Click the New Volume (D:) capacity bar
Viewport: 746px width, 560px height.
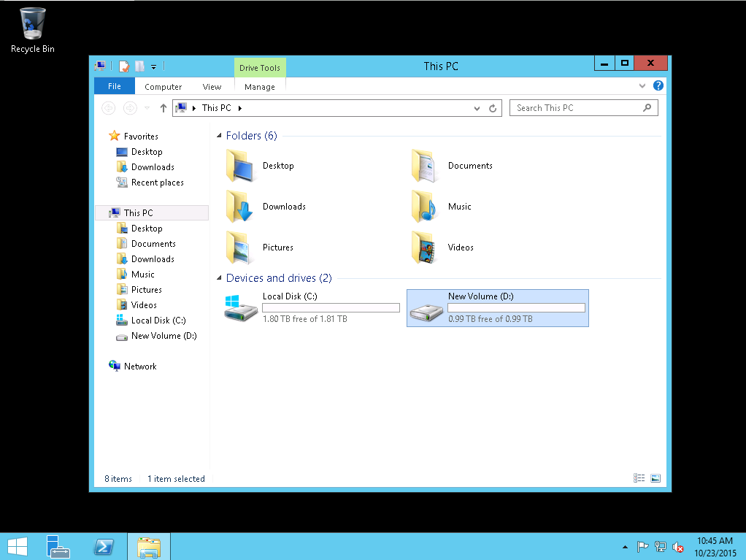click(x=516, y=308)
